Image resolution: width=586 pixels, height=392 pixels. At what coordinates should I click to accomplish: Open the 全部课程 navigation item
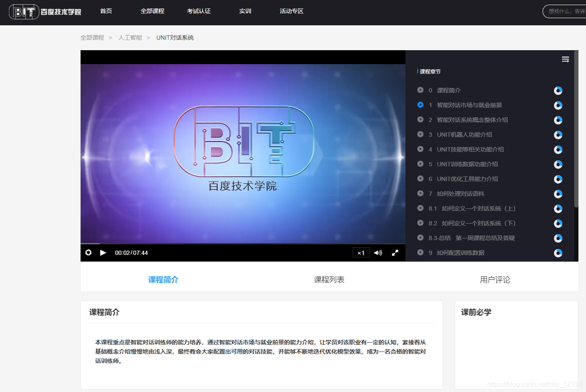pos(152,11)
